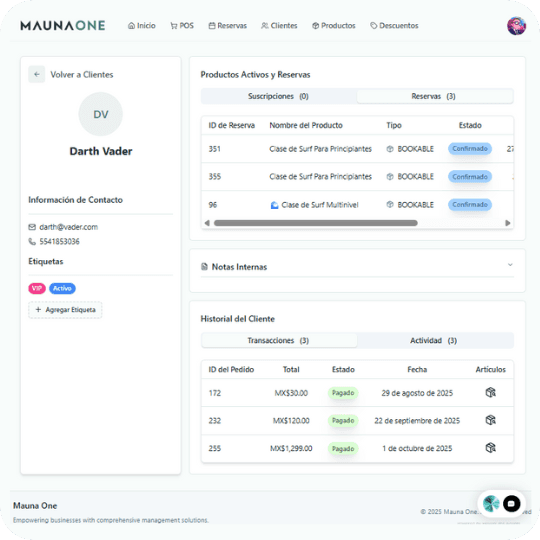Go to Inicio in the navigation
Image resolution: width=540 pixels, height=540 pixels.
[142, 25]
